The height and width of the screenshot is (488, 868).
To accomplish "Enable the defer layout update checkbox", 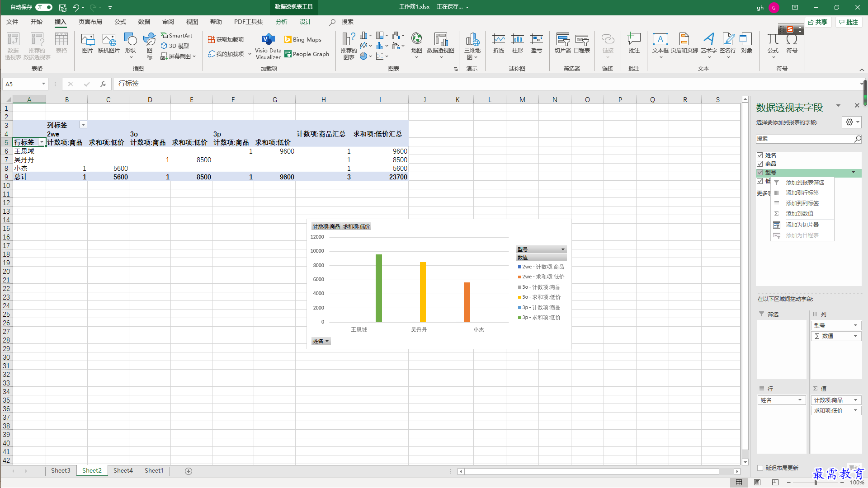I will (x=760, y=468).
